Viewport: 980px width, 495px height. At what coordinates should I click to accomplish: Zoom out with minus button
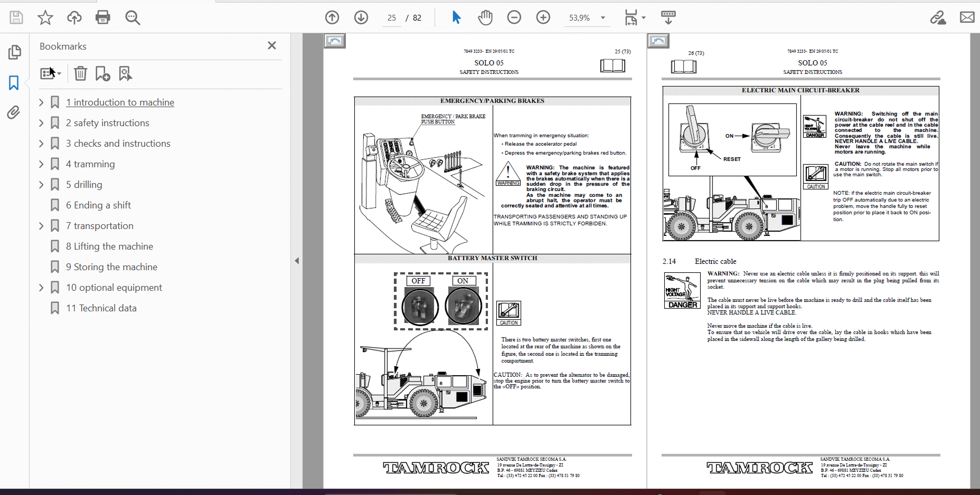click(514, 17)
